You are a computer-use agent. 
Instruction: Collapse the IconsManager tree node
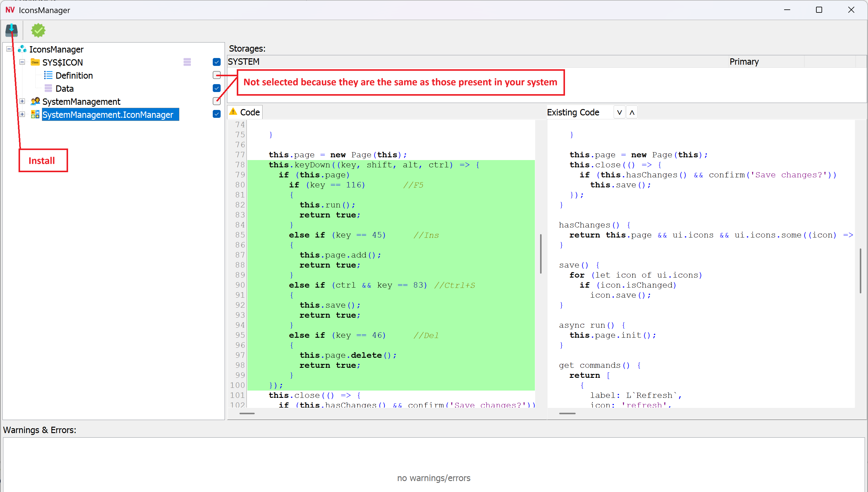point(9,49)
